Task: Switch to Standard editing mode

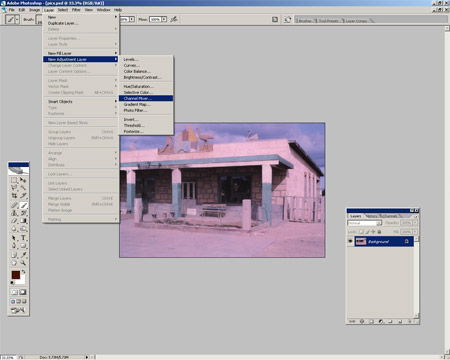Action: pos(14,292)
